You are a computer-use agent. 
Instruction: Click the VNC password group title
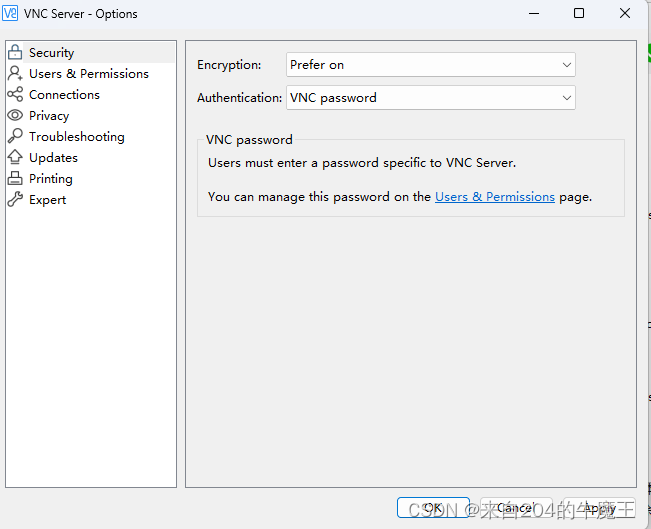249,140
